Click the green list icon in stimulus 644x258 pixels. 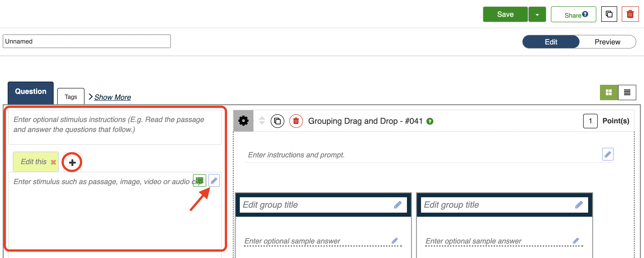199,180
